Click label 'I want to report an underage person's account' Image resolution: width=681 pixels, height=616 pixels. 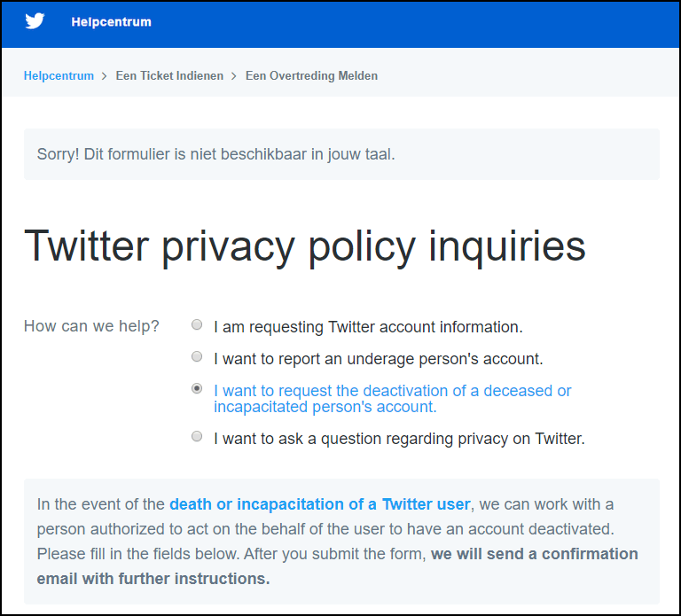tap(379, 359)
